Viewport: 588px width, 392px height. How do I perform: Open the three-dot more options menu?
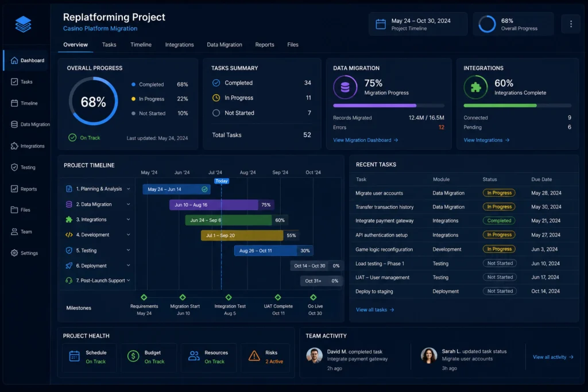571,24
